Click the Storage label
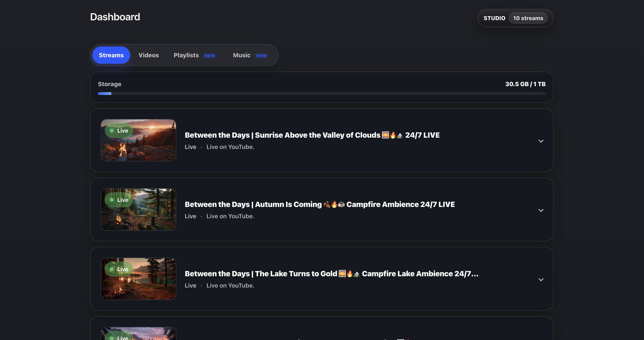 [x=109, y=84]
